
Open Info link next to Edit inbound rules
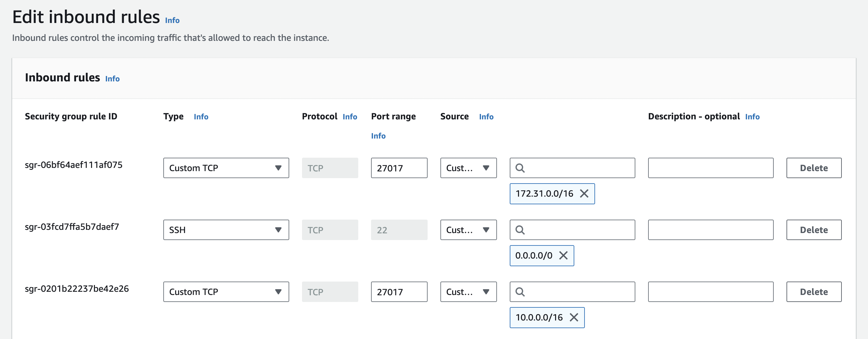coord(172,20)
